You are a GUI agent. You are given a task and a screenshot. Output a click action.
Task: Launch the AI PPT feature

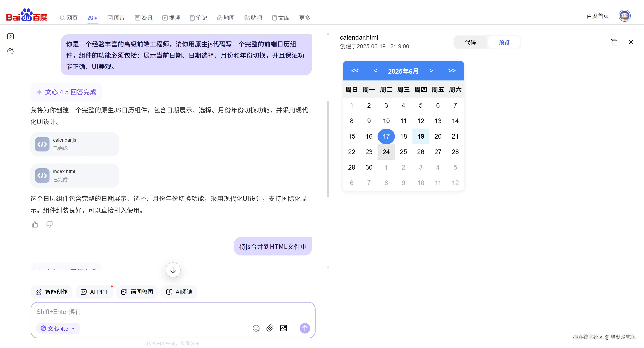pyautogui.click(x=94, y=292)
